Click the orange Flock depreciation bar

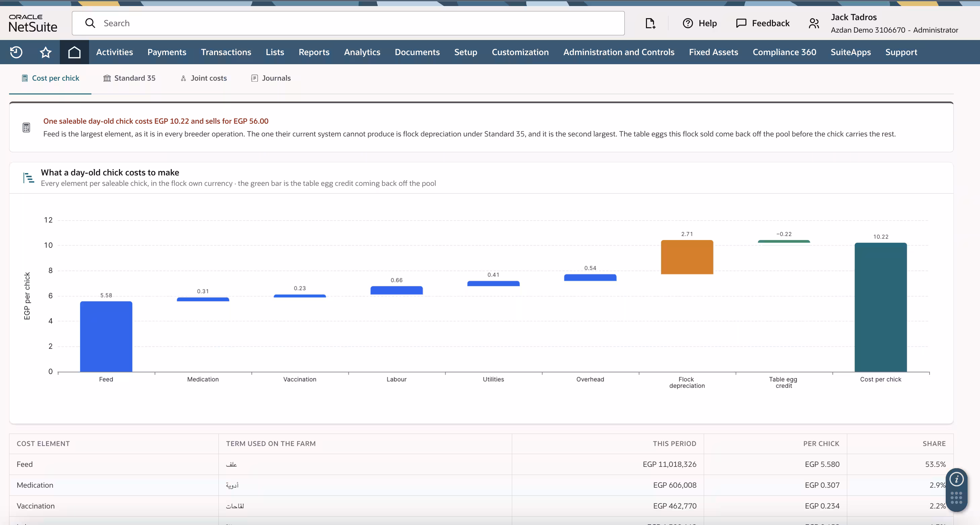click(687, 257)
